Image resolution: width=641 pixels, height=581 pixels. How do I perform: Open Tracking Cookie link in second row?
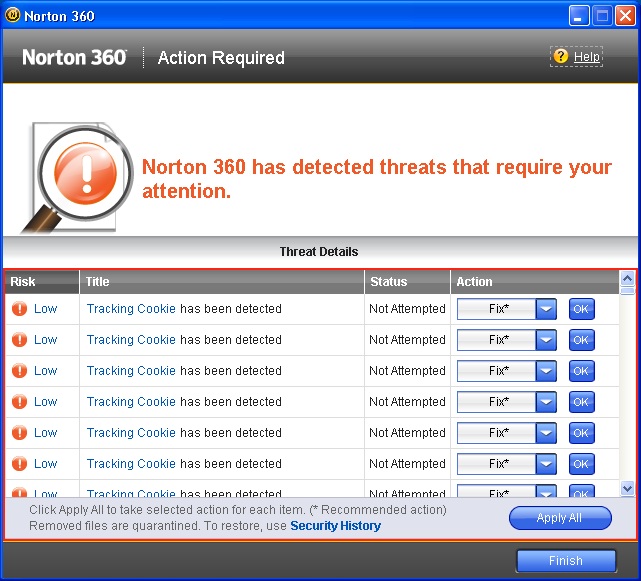pyautogui.click(x=131, y=340)
